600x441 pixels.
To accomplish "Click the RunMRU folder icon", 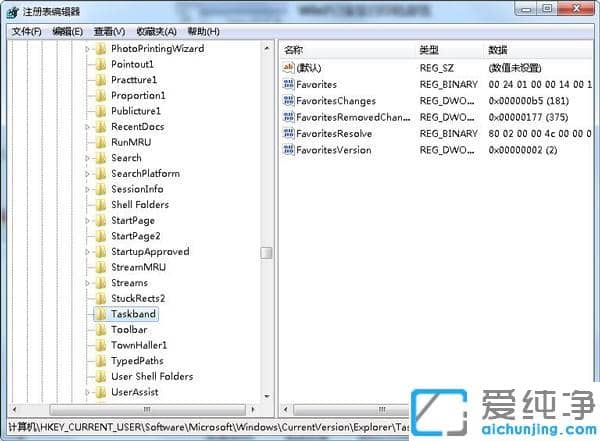I will point(101,142).
